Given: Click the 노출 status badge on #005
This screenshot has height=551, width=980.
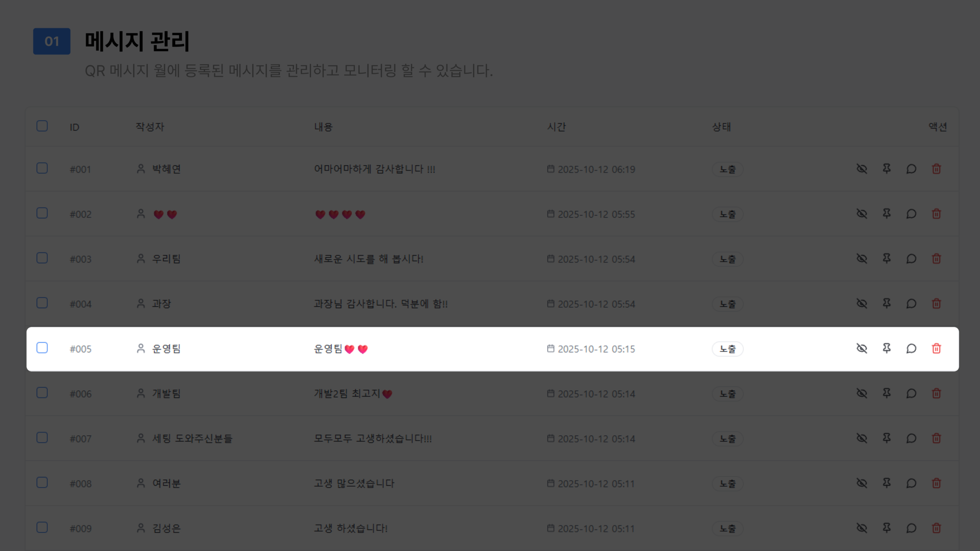Looking at the screenshot, I should (727, 349).
